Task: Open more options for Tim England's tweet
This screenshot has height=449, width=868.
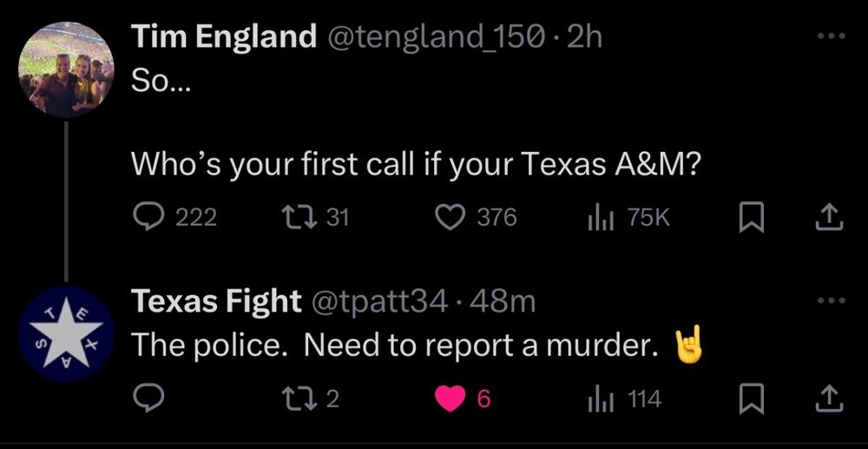Action: [831, 38]
